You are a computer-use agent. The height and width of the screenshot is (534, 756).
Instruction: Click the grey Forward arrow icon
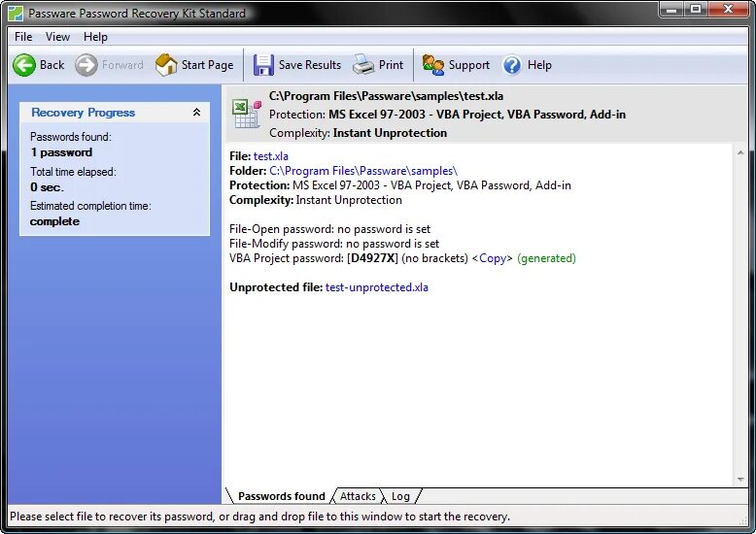click(86, 65)
